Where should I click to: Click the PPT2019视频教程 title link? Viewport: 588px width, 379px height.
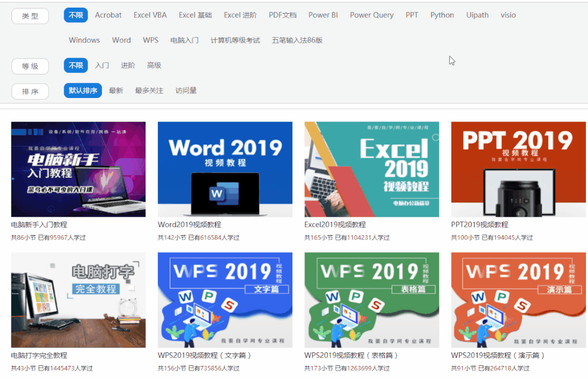pos(480,225)
